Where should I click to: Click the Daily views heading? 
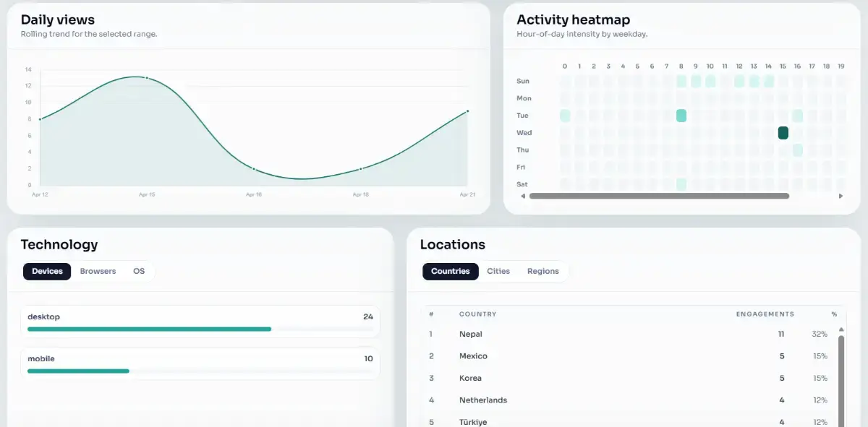(x=57, y=20)
